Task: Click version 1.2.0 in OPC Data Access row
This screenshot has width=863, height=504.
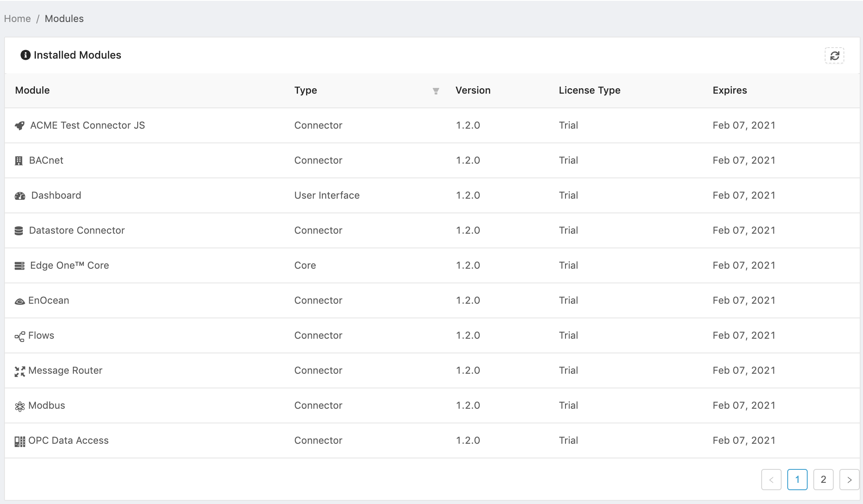Action: (468, 440)
